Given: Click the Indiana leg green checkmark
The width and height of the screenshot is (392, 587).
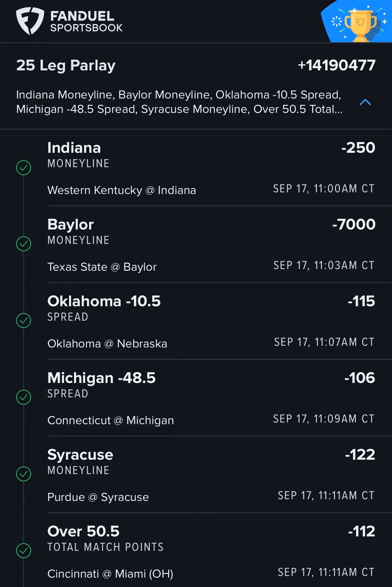Looking at the screenshot, I should click(x=23, y=168).
